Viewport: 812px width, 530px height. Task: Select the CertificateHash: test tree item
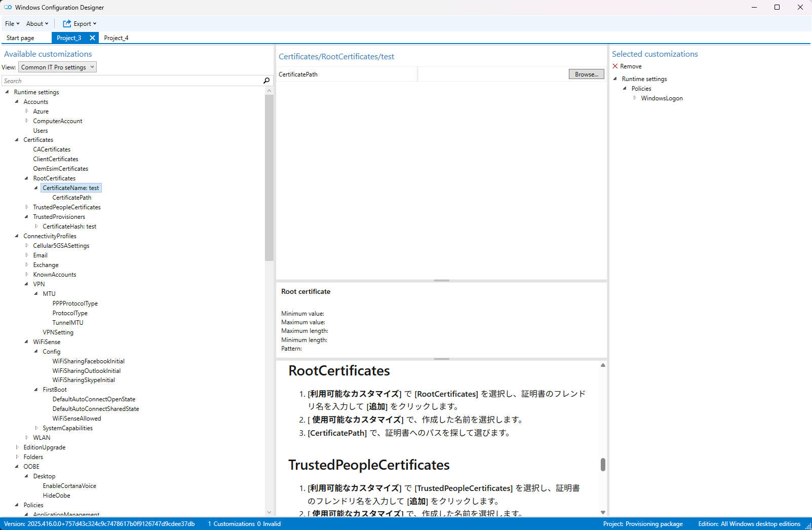pos(69,226)
